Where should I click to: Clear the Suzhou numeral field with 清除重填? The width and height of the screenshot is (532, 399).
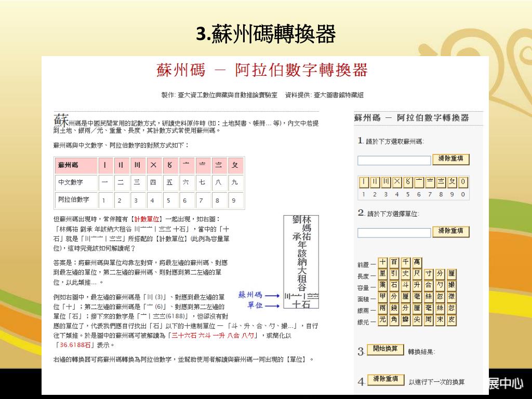point(451,159)
